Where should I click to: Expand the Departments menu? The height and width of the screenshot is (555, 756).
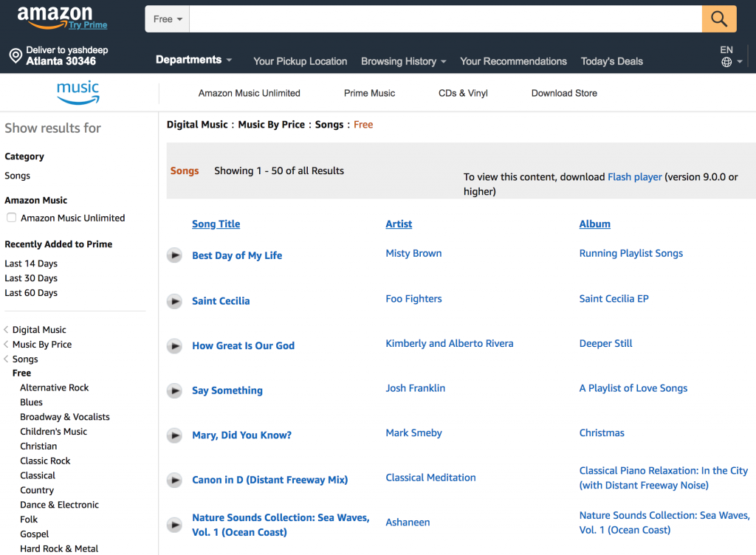point(194,60)
